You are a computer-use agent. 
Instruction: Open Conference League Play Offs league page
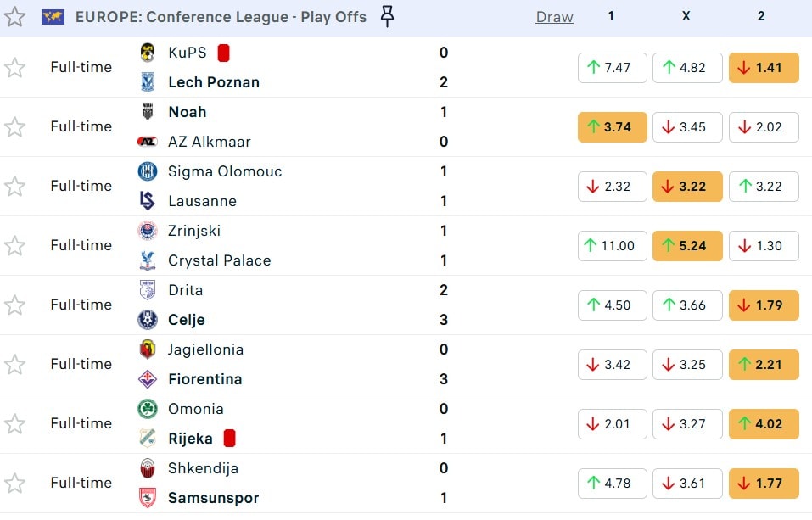(x=221, y=17)
